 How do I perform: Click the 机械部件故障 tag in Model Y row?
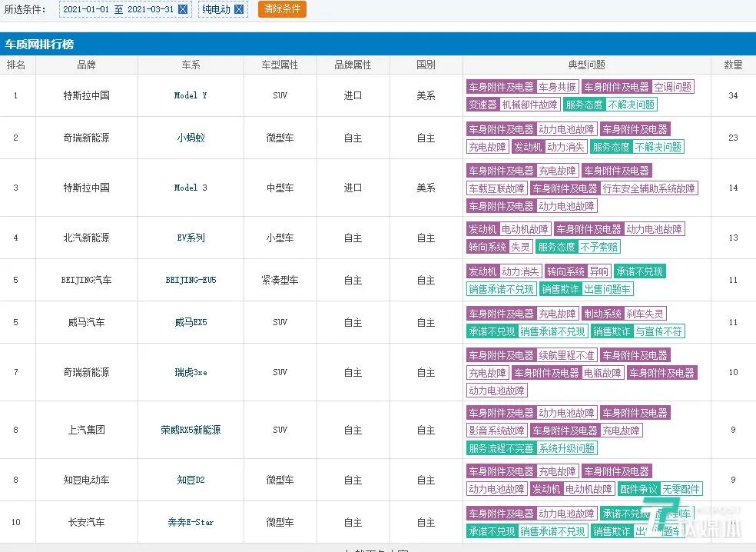pyautogui.click(x=529, y=105)
